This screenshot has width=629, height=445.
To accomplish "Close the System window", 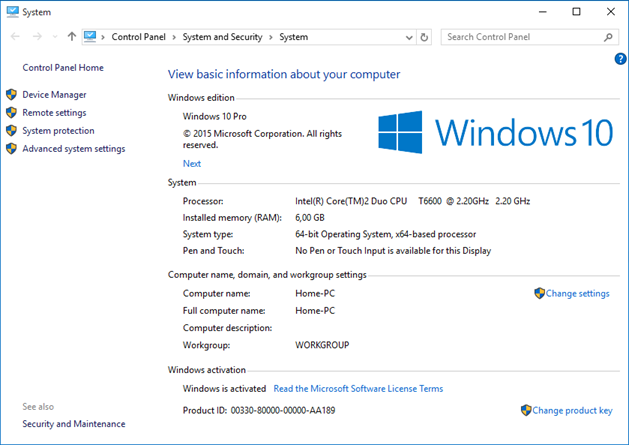I will 611,12.
